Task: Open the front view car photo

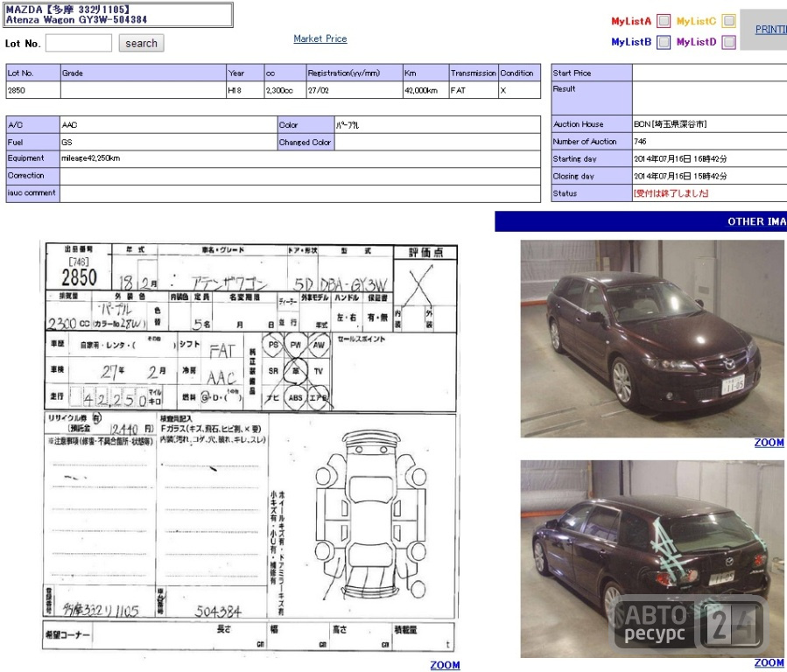Action: pyautogui.click(x=652, y=339)
